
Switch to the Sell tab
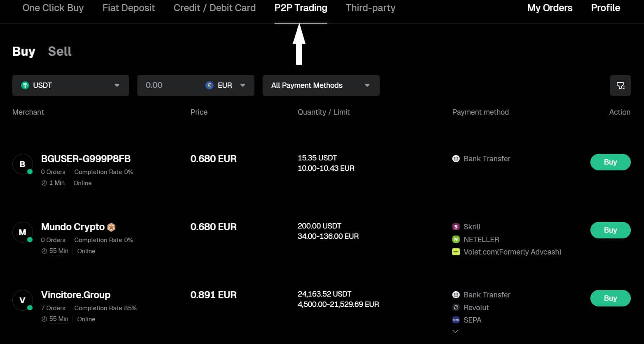(x=60, y=51)
